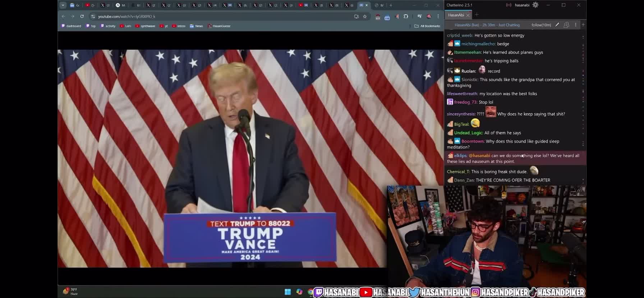
Task: Open the intros bookmark
Action: coord(179,26)
